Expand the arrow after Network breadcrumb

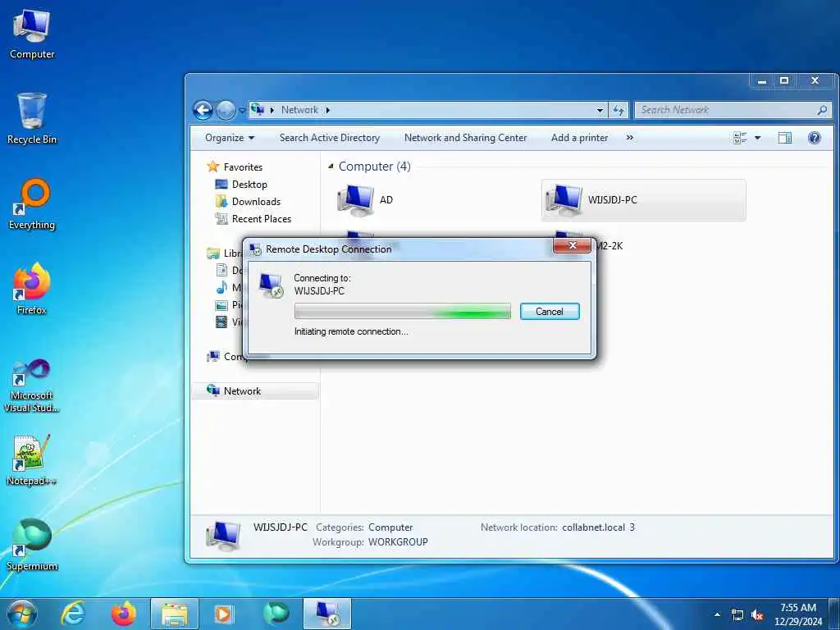pyautogui.click(x=327, y=110)
